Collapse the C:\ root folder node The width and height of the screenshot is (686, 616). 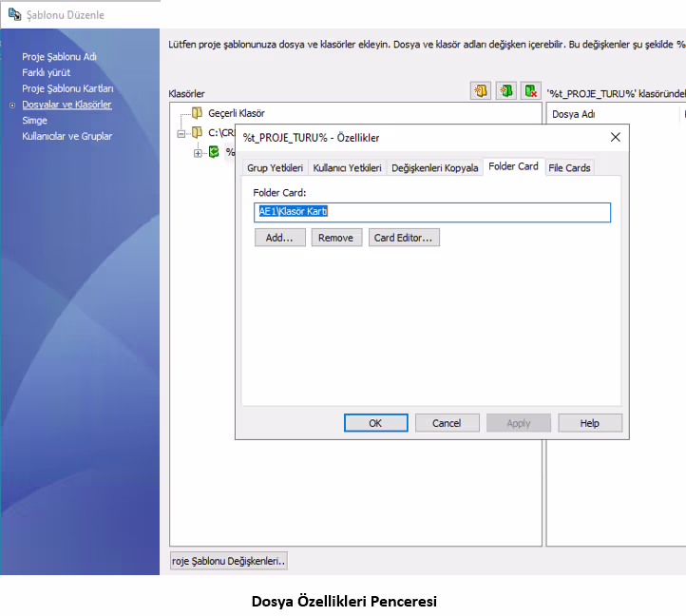[x=181, y=133]
